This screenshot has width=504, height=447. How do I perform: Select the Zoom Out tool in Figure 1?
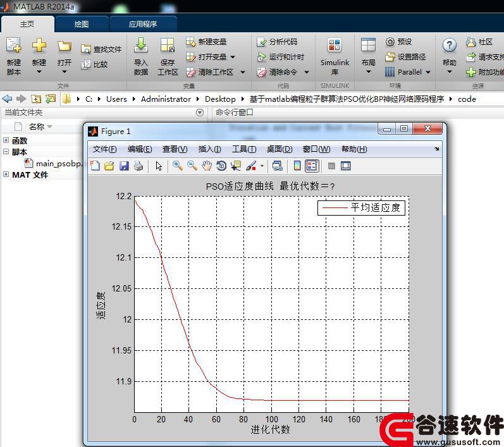(192, 166)
